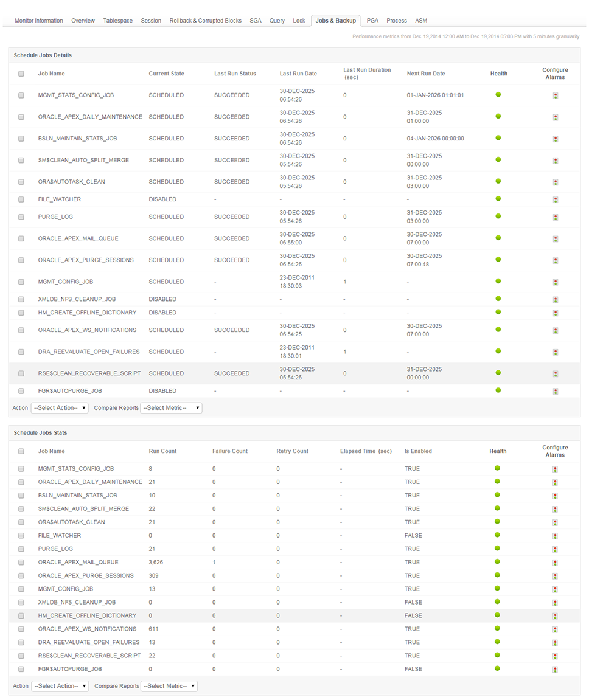Switch to the Tablespace tab
The height and width of the screenshot is (700, 589).
pos(117,21)
